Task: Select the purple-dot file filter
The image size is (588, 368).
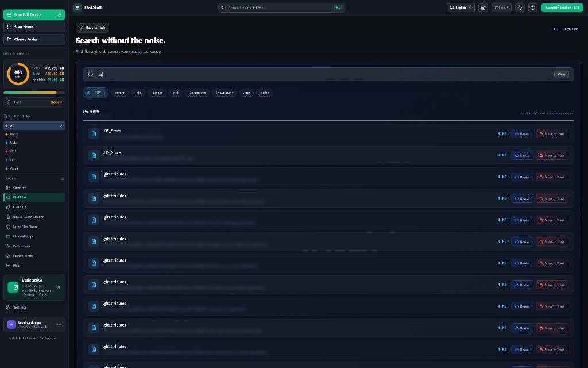Action: point(34,160)
